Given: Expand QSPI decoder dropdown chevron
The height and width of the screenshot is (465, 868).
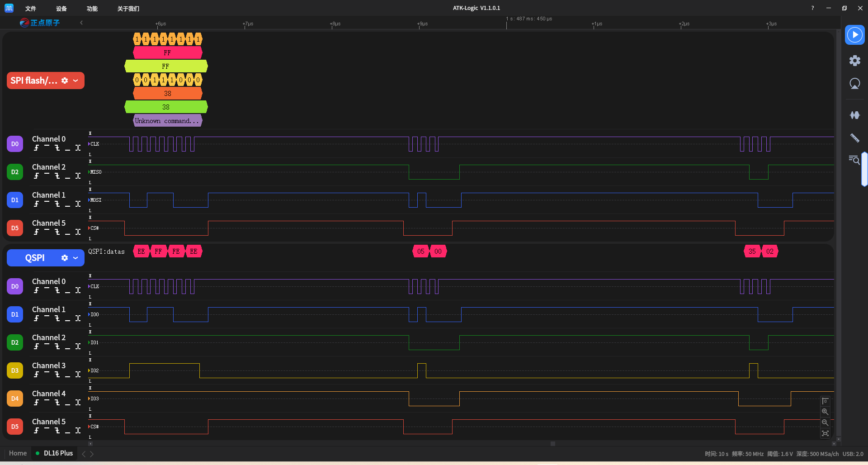Looking at the screenshot, I should coord(75,258).
